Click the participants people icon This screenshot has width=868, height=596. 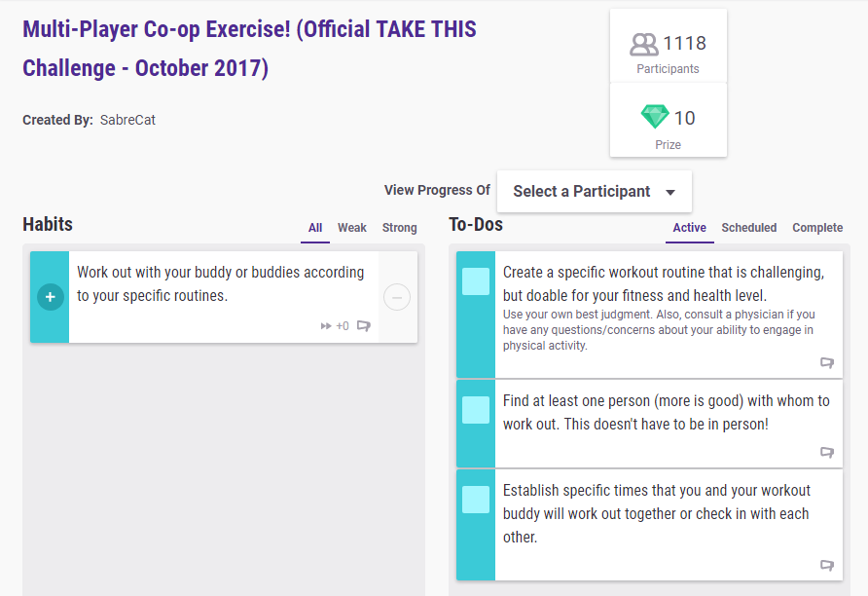644,44
